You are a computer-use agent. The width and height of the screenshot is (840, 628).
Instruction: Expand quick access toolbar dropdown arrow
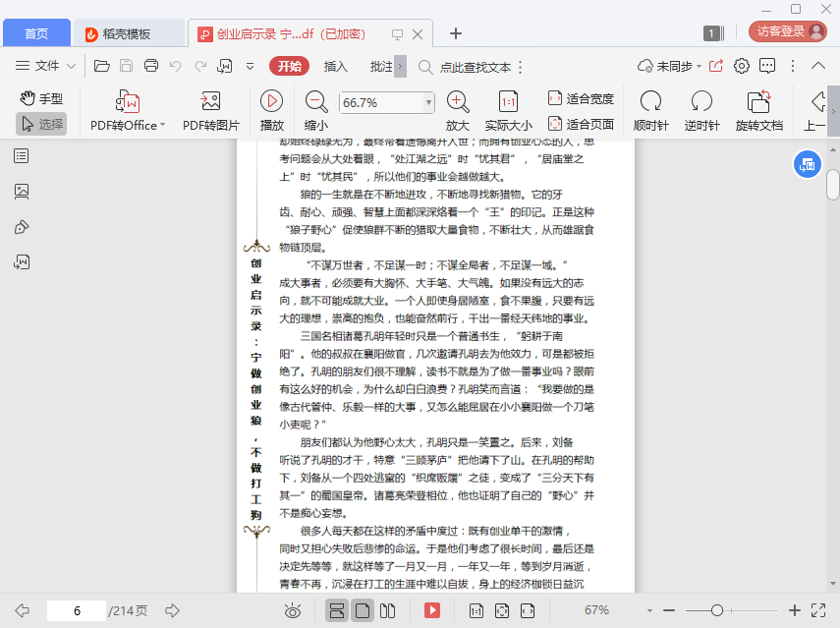[x=251, y=67]
